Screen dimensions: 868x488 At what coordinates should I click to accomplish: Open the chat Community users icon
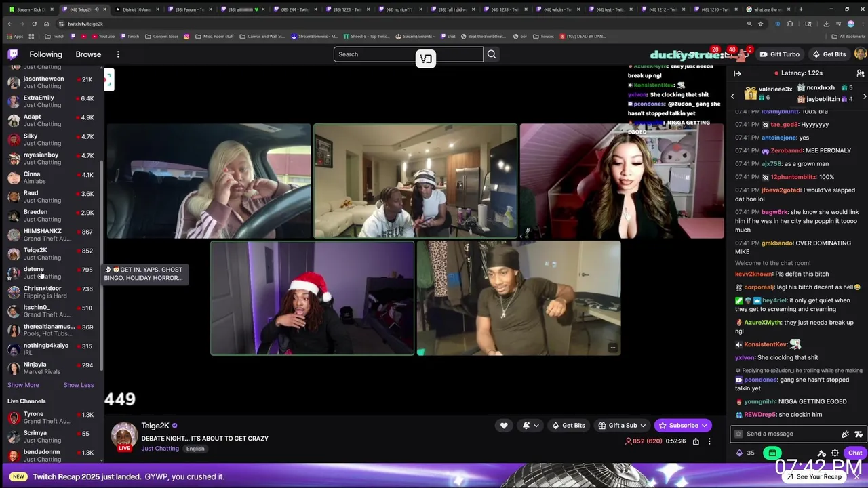860,73
